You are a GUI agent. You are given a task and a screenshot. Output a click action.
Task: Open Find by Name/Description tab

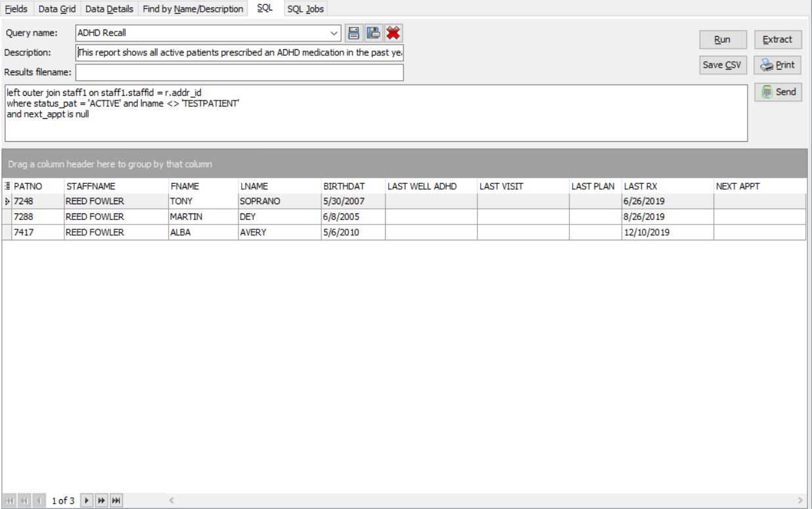pyautogui.click(x=193, y=9)
